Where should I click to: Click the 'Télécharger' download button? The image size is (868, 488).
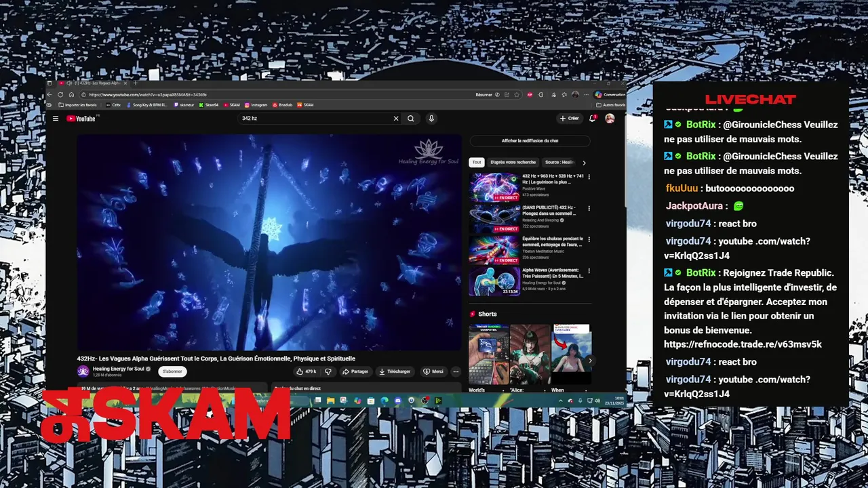click(395, 371)
